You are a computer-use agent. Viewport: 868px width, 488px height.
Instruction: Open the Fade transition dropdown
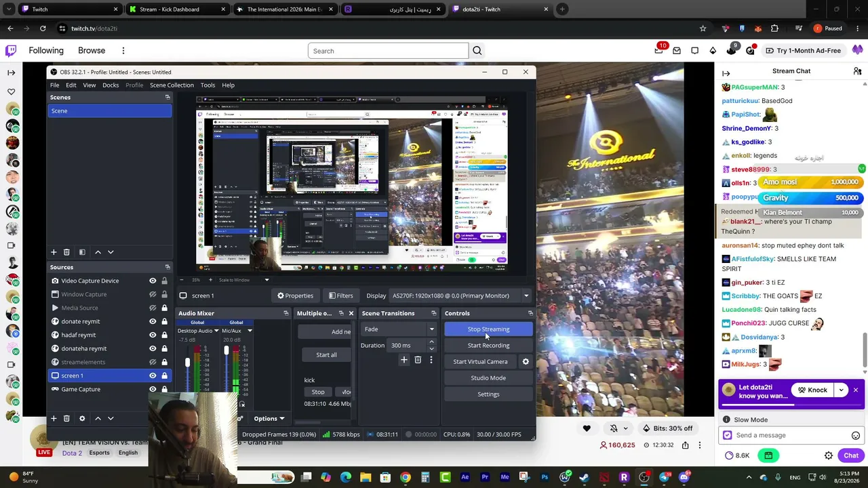click(x=399, y=329)
